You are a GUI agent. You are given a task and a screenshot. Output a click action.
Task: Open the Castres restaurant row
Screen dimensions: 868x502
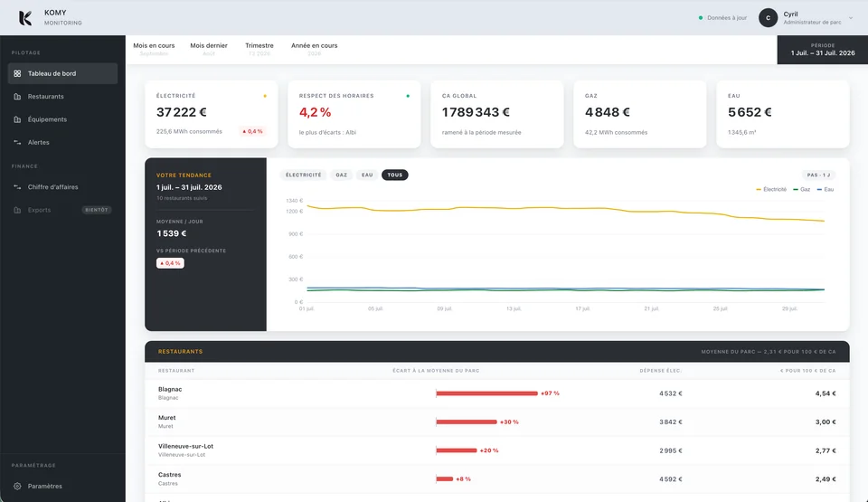497,479
